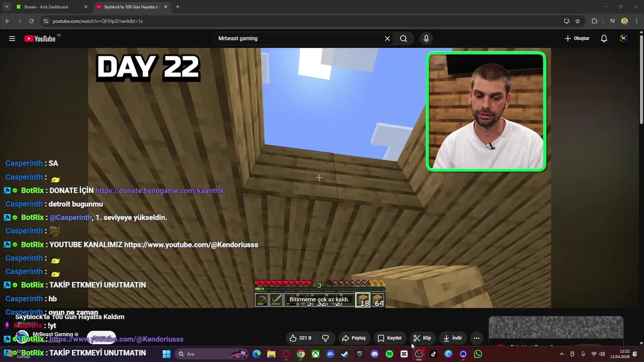Create a clip with the Klip button
The image size is (644, 362).
coord(422,338)
